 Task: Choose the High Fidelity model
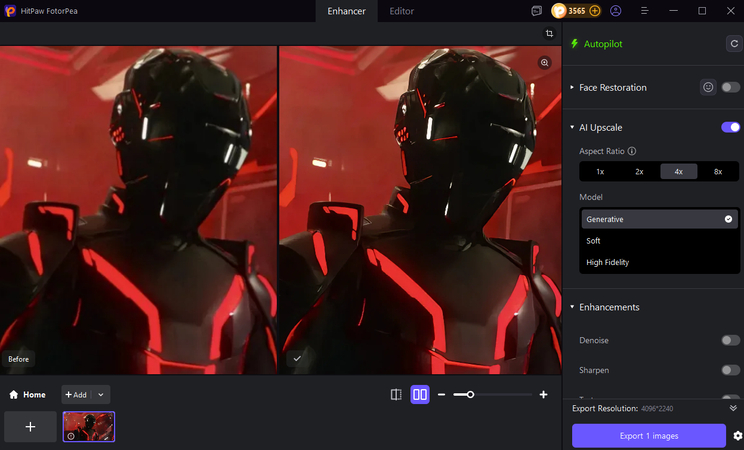[659, 262]
